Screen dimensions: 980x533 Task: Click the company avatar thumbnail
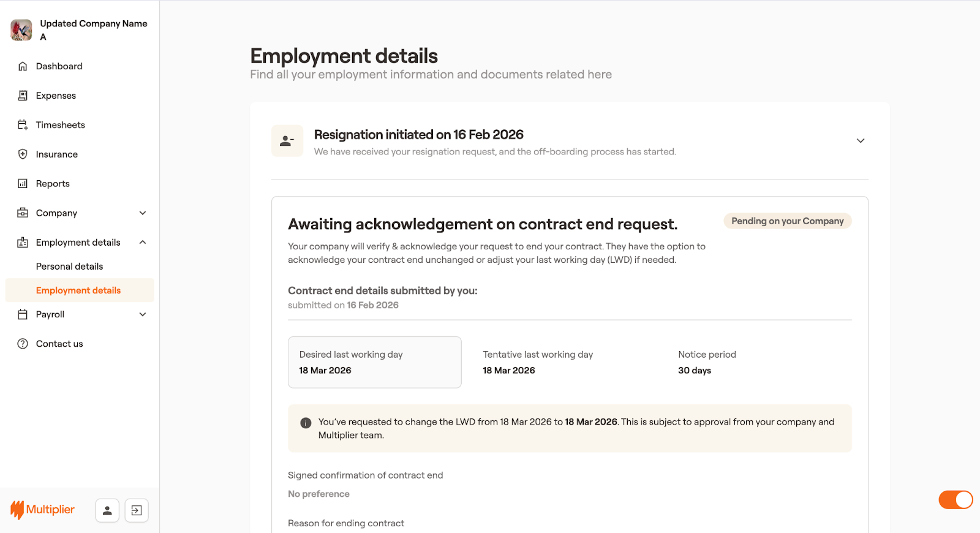tap(21, 30)
